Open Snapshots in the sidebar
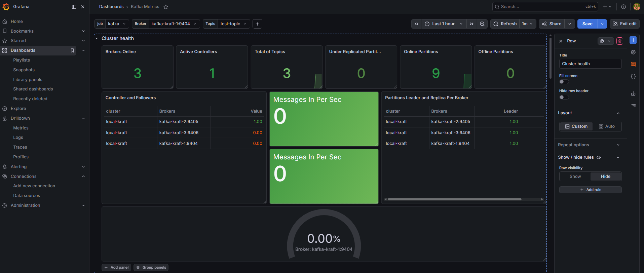Screen dimensions: 644x273 coord(24,70)
